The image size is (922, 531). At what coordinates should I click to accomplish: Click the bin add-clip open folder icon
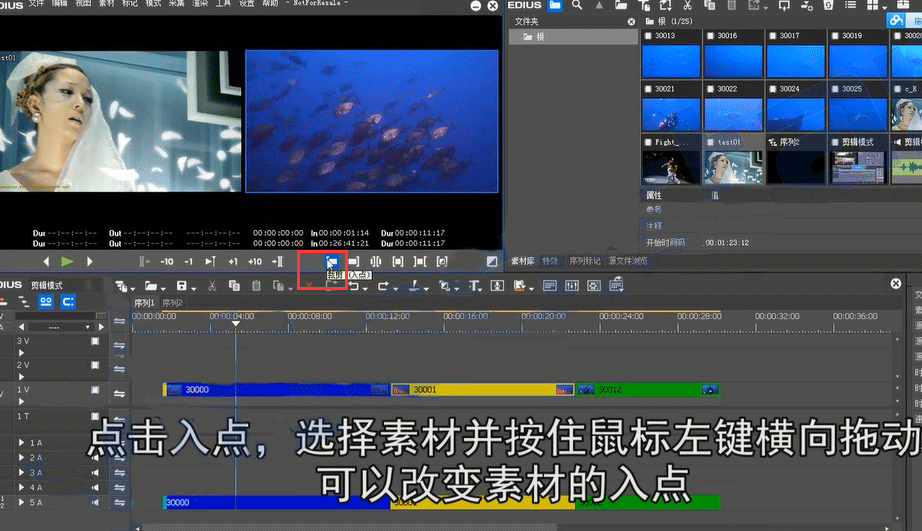(x=621, y=5)
